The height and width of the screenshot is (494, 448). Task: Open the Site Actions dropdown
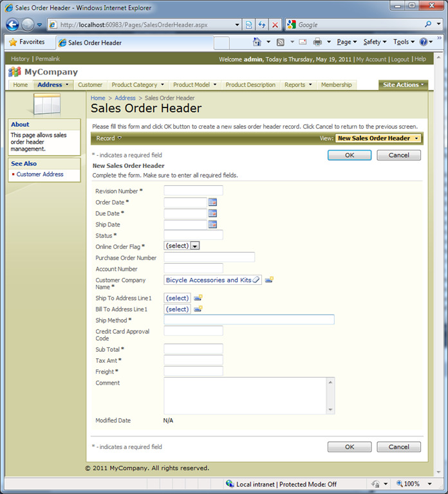403,85
